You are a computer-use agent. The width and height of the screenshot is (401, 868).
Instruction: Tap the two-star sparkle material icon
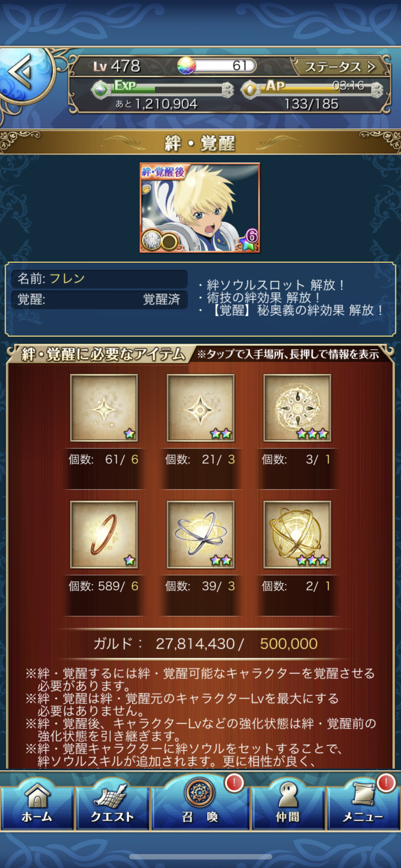pyautogui.click(x=201, y=408)
